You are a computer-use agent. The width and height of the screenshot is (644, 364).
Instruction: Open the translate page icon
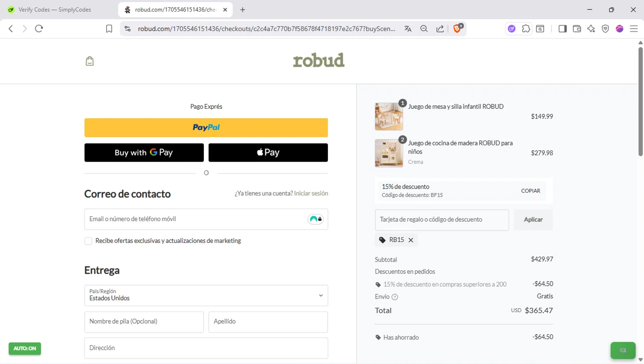pyautogui.click(x=408, y=29)
